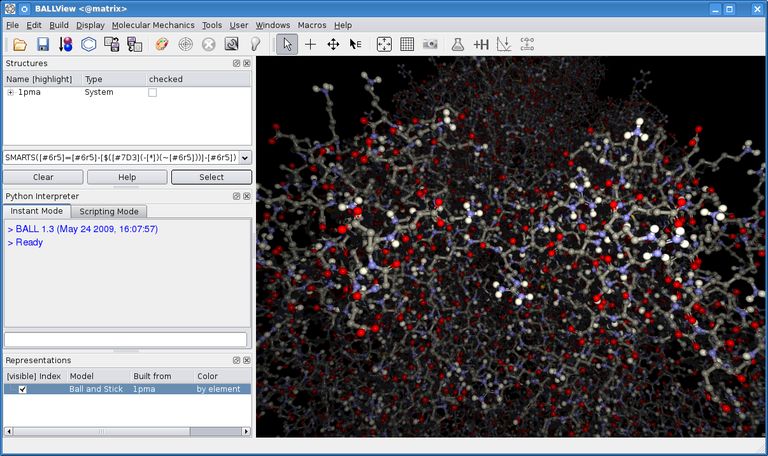Click the add hydrogens +H icon

point(481,45)
